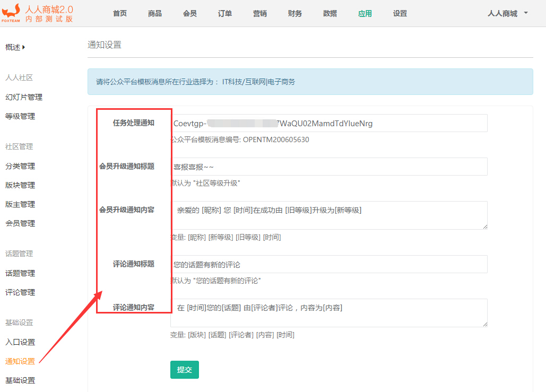
Task: Click the 任务处理通知 template ID field
Action: tap(328, 123)
